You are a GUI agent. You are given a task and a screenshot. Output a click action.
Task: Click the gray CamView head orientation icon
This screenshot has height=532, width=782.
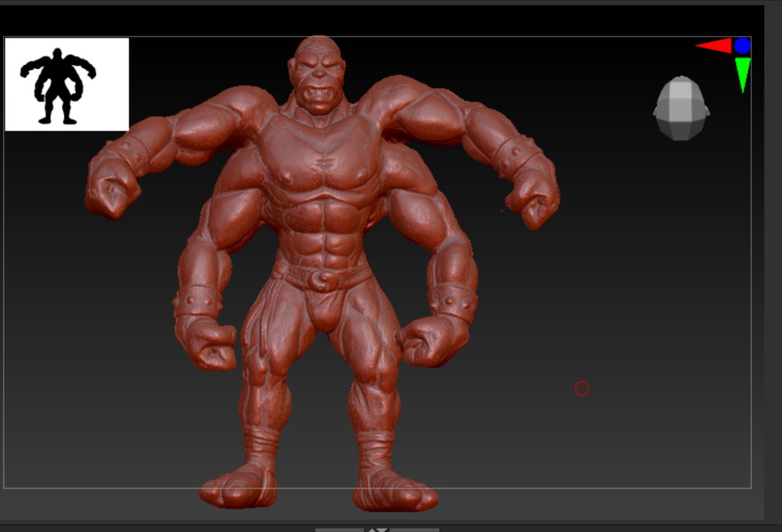coord(681,108)
